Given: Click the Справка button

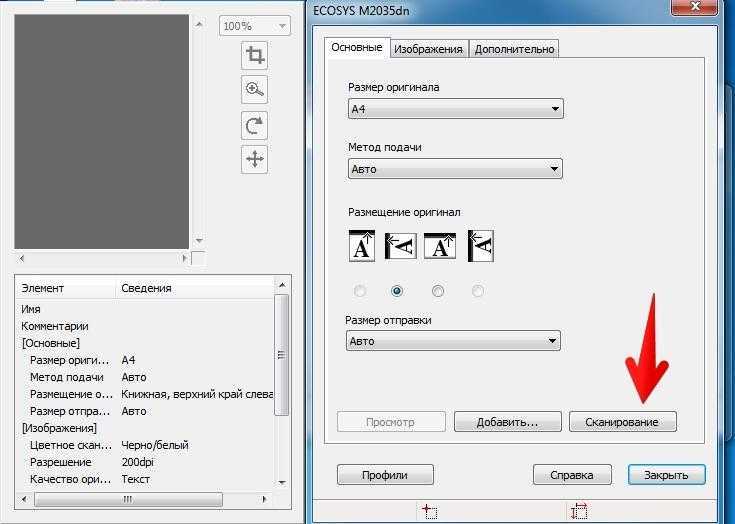Looking at the screenshot, I should 572,475.
